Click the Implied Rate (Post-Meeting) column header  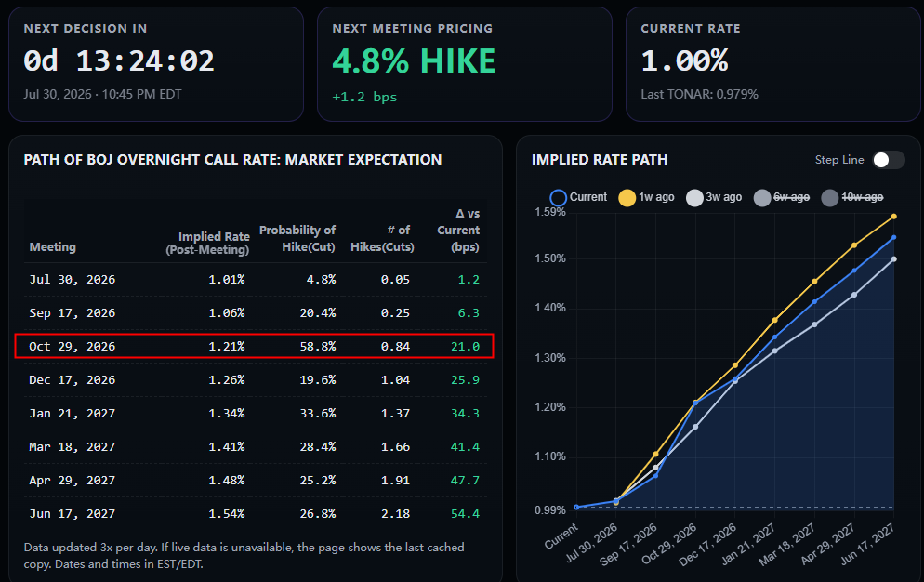click(207, 243)
